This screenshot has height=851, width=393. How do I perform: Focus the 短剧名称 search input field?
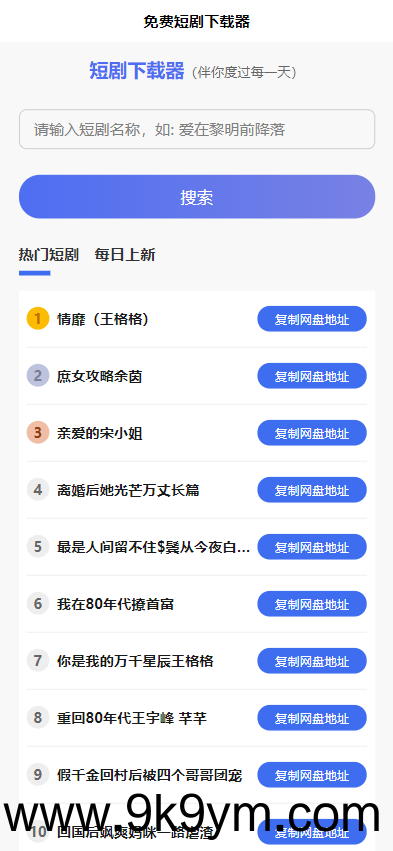tap(197, 129)
